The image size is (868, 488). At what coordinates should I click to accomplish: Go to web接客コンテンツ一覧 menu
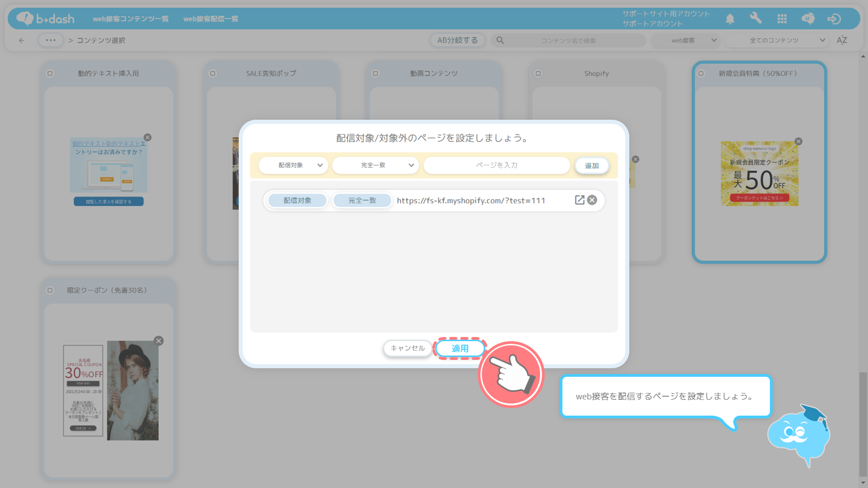(x=130, y=19)
